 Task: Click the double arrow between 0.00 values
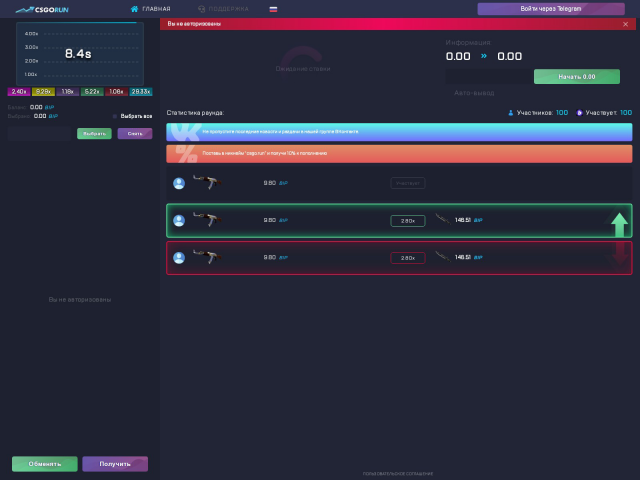click(484, 56)
